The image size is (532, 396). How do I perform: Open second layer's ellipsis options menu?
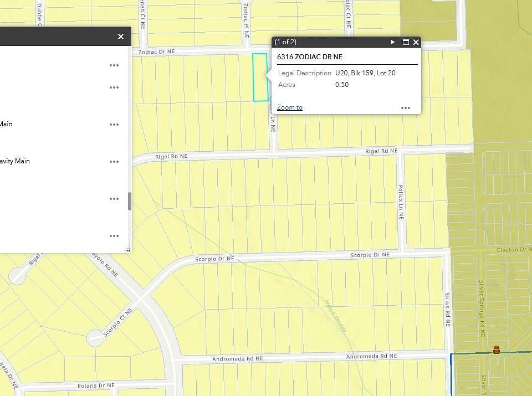(x=114, y=88)
